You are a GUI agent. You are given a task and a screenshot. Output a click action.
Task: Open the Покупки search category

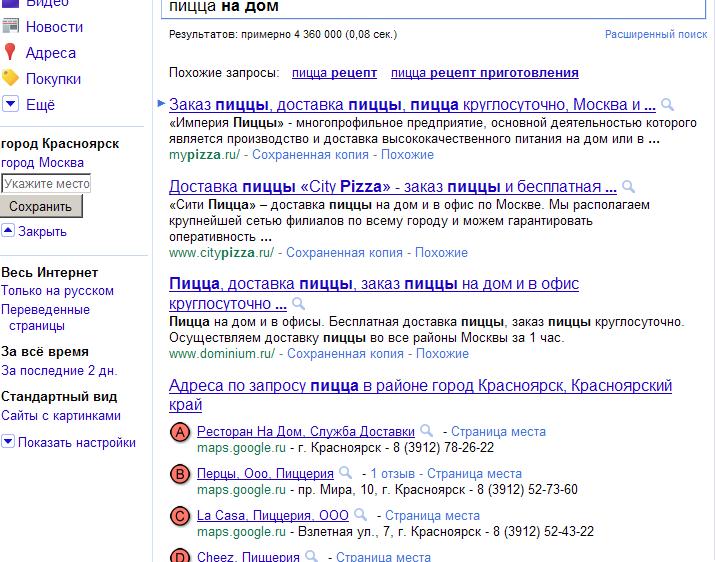(53, 79)
